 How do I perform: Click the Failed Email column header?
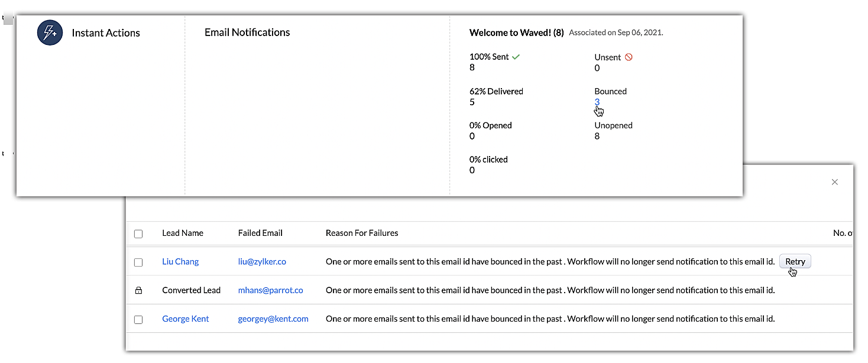point(260,233)
